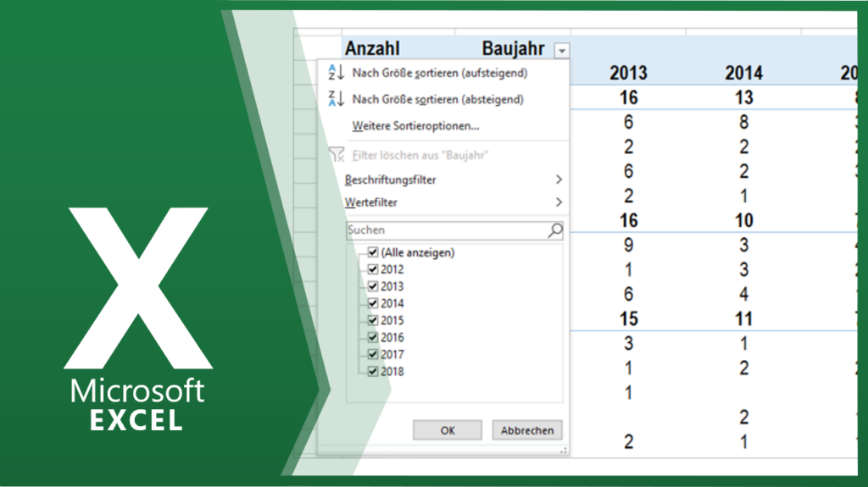Open the Wertefilter menu entry

pyautogui.click(x=371, y=202)
